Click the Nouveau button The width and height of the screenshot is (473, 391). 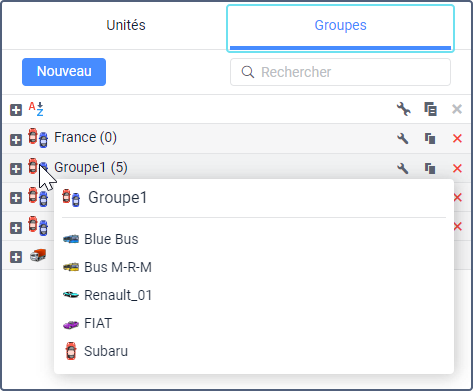pyautogui.click(x=64, y=72)
